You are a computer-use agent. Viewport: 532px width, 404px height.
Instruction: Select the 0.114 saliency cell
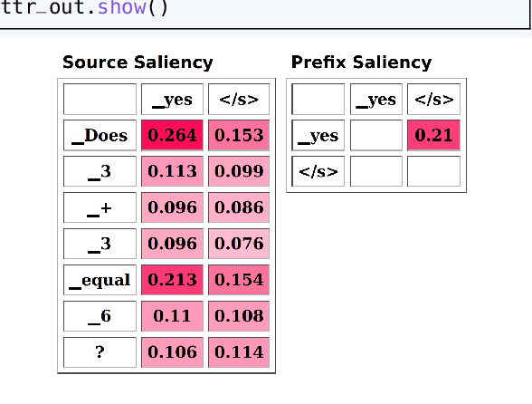click(x=239, y=352)
